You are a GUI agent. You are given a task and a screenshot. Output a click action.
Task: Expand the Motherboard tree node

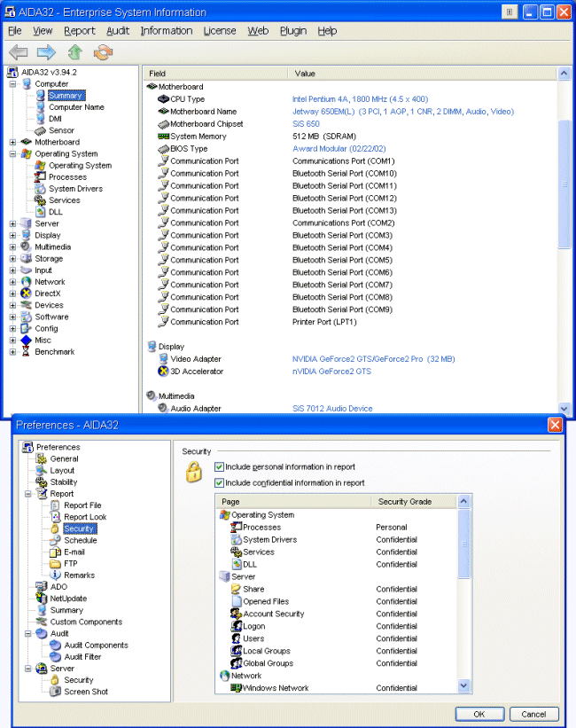[13, 142]
